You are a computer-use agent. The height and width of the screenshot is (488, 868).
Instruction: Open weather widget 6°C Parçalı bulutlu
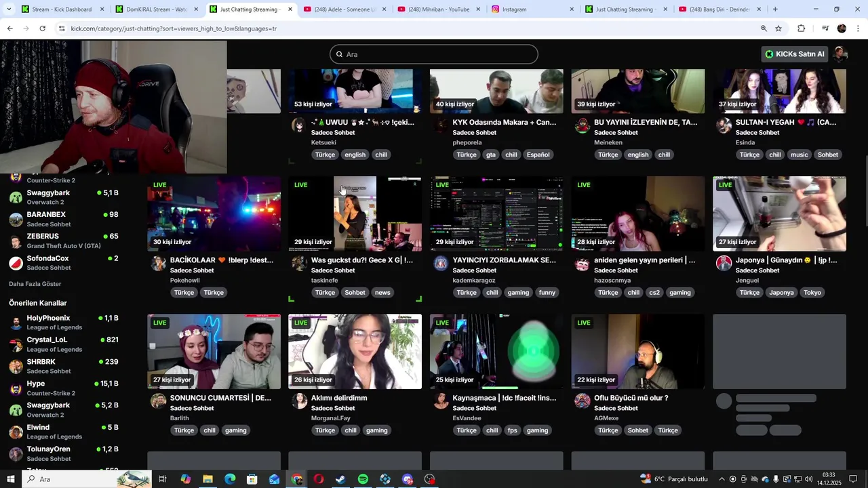tap(674, 479)
